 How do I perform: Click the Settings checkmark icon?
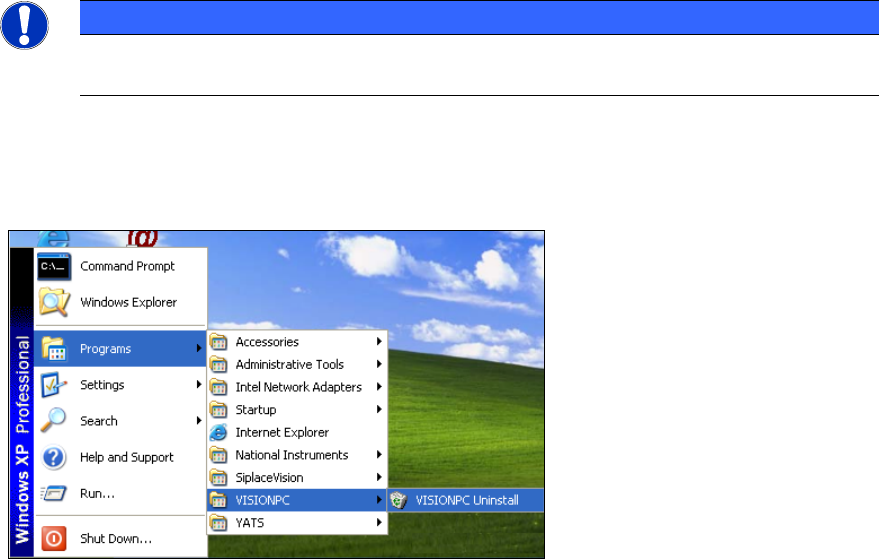54,385
